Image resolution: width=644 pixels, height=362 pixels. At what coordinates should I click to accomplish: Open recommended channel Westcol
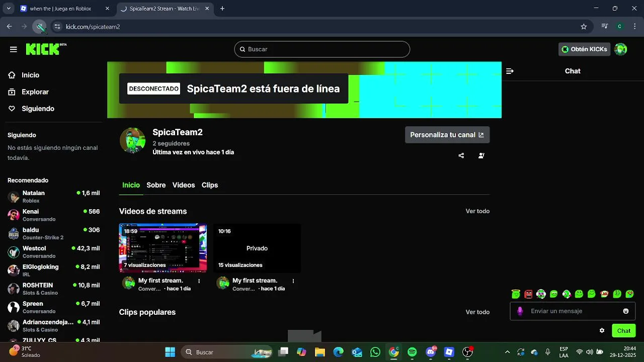53,252
